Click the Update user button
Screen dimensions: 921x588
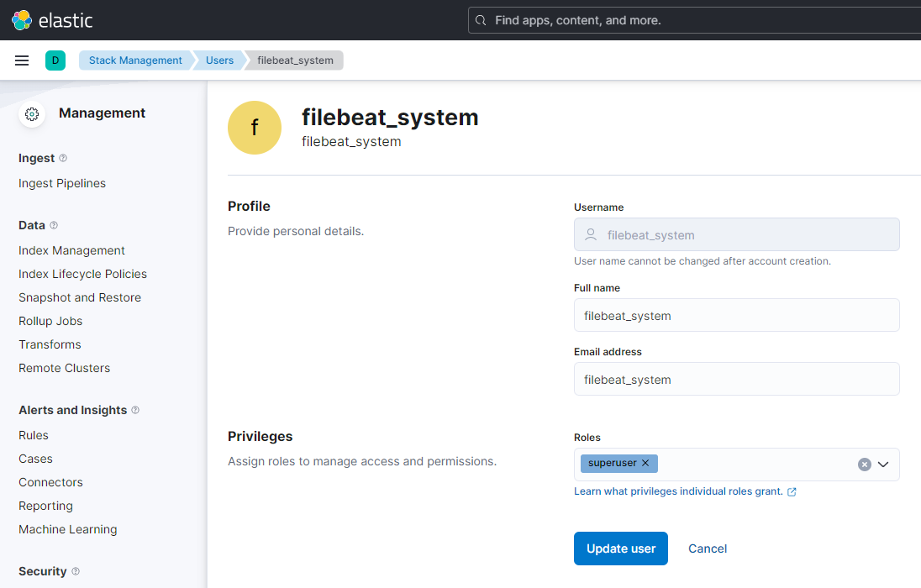620,549
